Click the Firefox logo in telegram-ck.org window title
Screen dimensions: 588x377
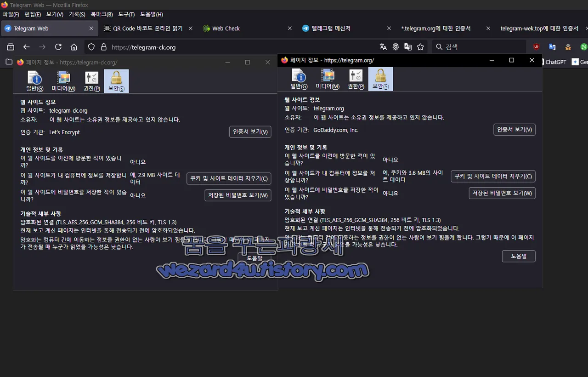(20, 62)
